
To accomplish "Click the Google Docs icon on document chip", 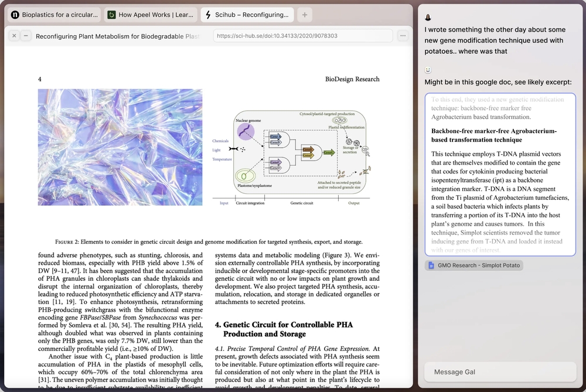I will (431, 265).
